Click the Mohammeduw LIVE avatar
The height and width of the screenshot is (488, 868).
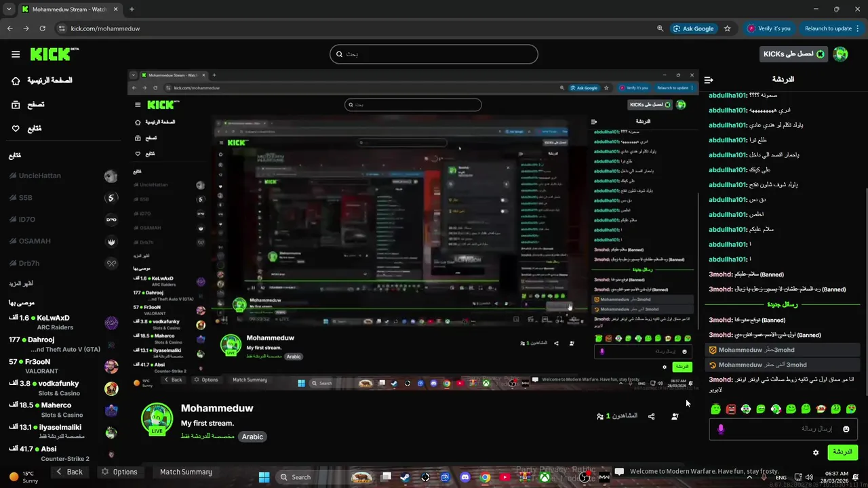coord(157,418)
